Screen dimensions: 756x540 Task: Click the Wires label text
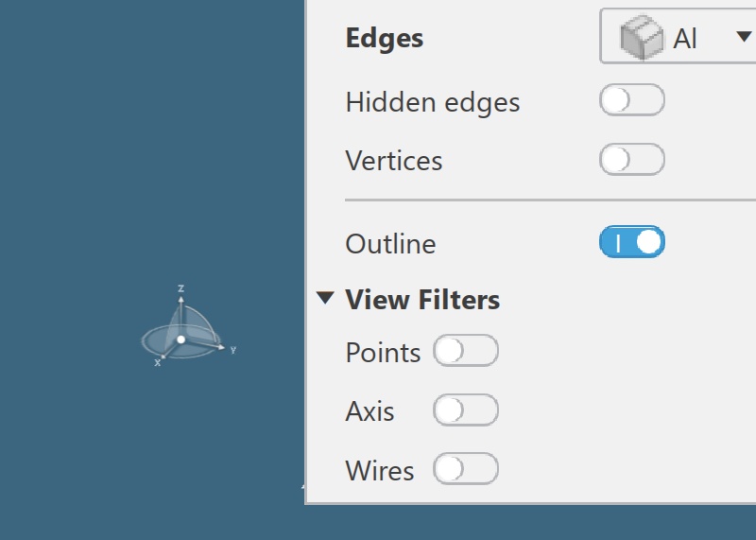379,471
